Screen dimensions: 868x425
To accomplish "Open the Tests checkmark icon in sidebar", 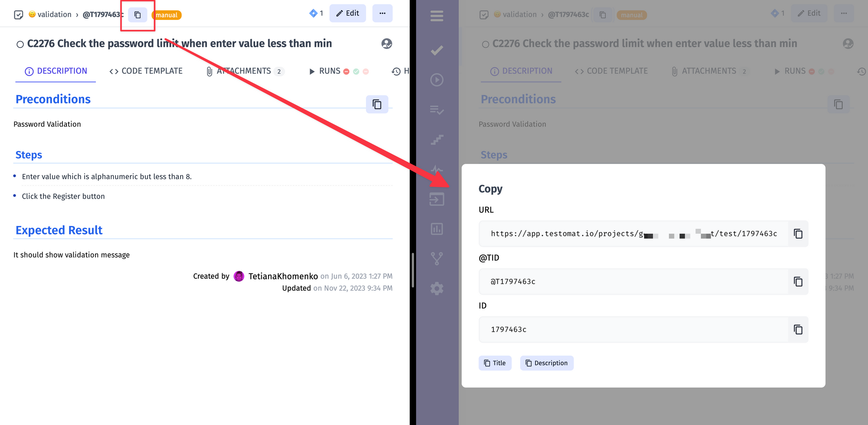I will tap(437, 50).
